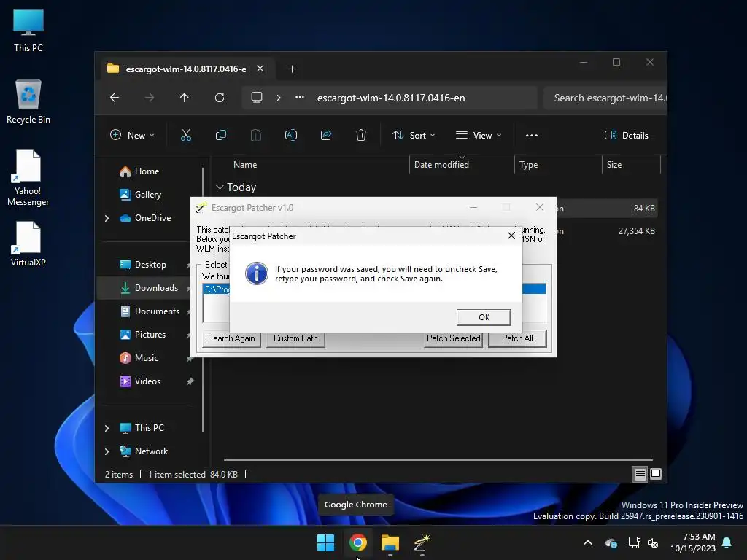Click the Search escargot-wlm field

coord(605,98)
